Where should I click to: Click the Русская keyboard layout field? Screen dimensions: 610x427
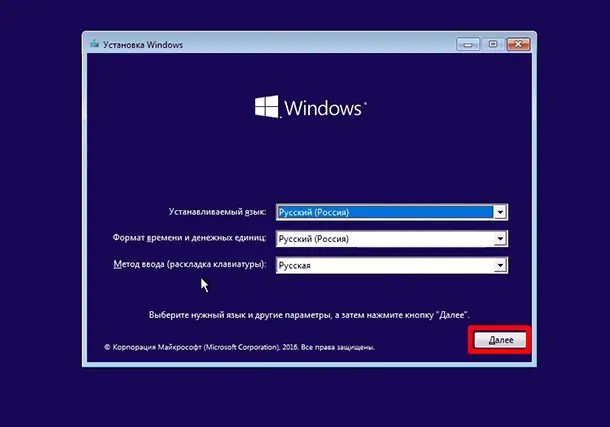coord(384,265)
